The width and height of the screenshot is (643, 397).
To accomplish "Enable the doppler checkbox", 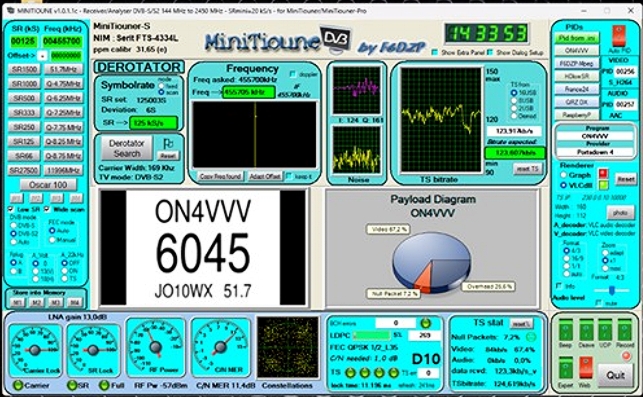I will (x=292, y=74).
